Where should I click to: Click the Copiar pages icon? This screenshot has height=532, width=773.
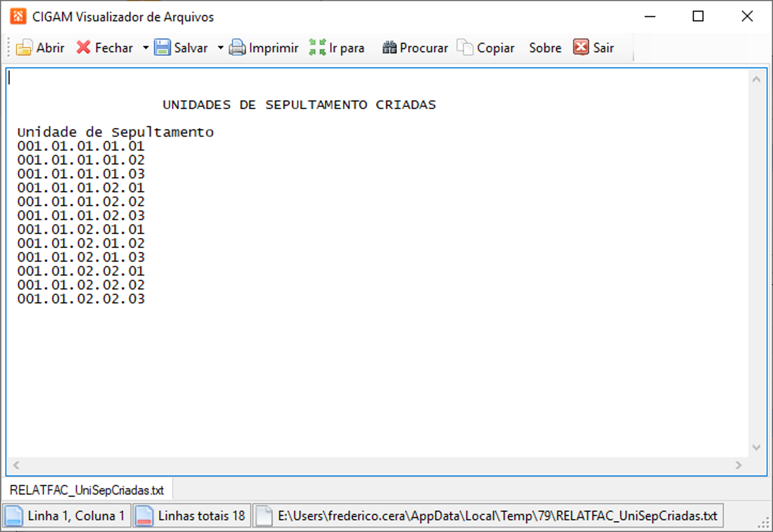pyautogui.click(x=465, y=47)
